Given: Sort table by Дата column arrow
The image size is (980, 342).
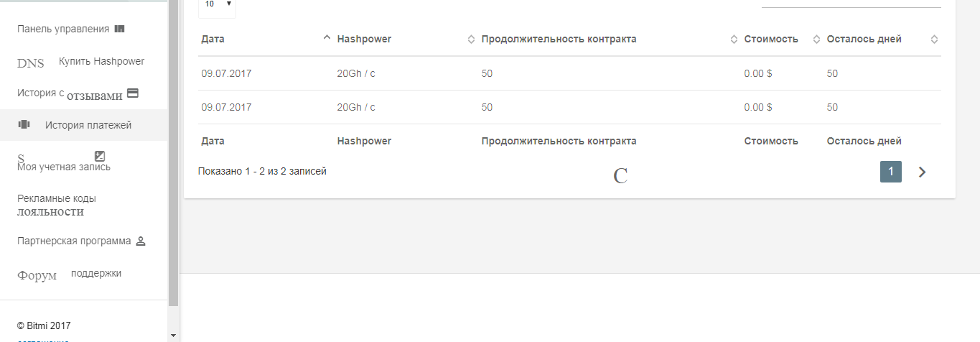Looking at the screenshot, I should pos(327,39).
